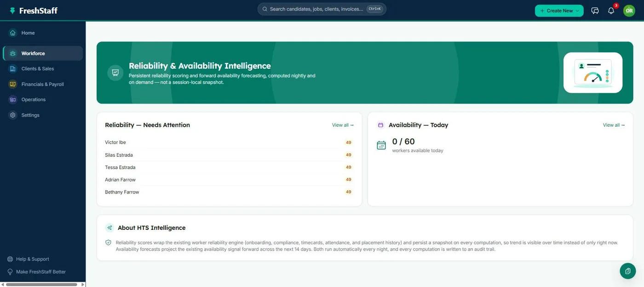Go to Home menu item
Image resolution: width=644 pixels, height=287 pixels.
pos(43,33)
